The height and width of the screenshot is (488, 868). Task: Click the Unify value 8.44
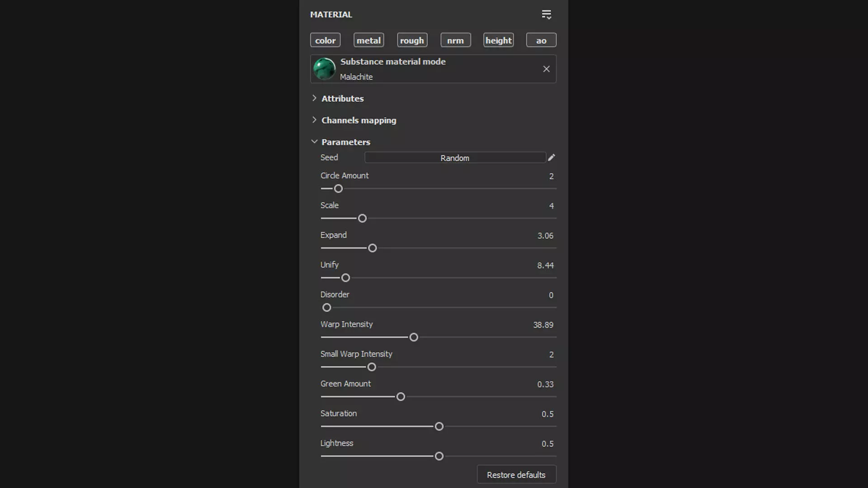point(545,265)
